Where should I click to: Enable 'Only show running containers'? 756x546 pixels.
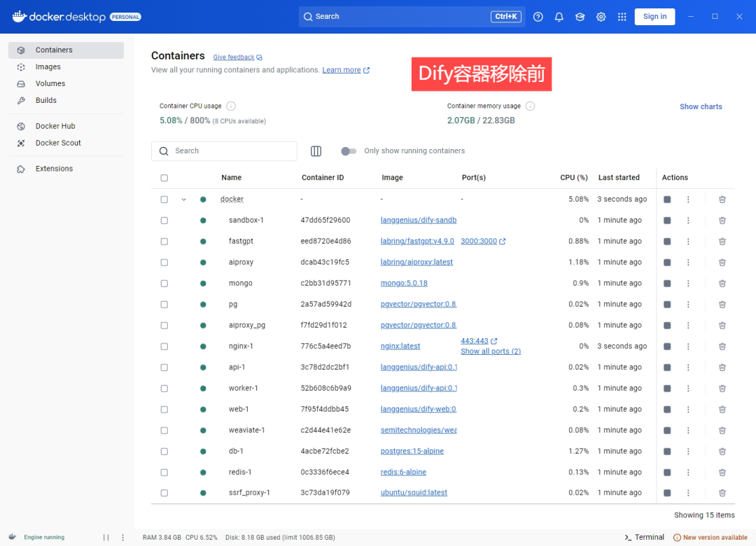coord(348,150)
